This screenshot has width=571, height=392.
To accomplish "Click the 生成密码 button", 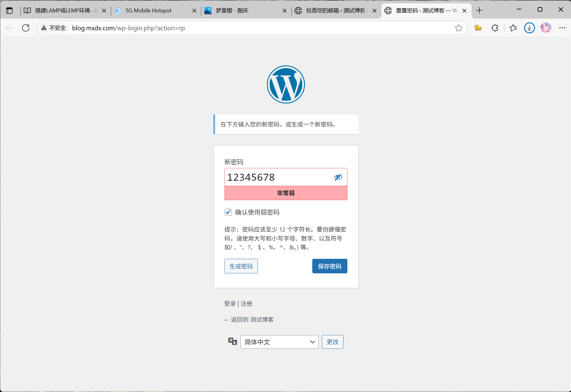I will (x=241, y=266).
